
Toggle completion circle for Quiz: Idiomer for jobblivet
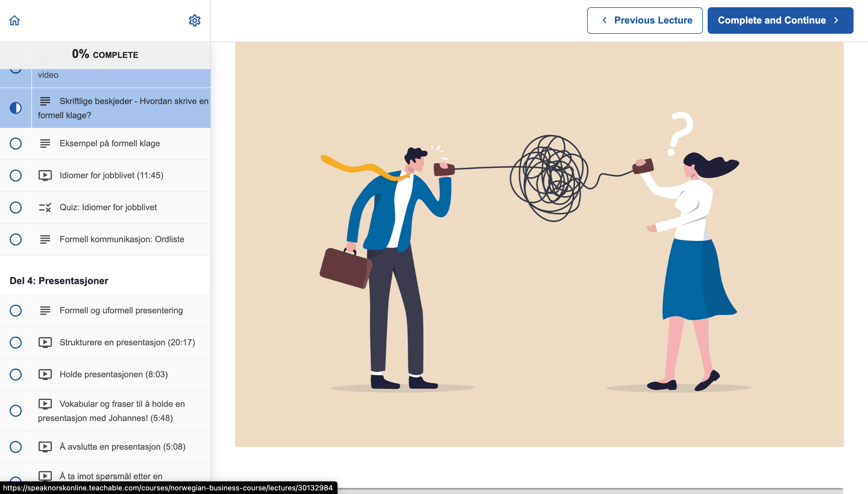(16, 207)
